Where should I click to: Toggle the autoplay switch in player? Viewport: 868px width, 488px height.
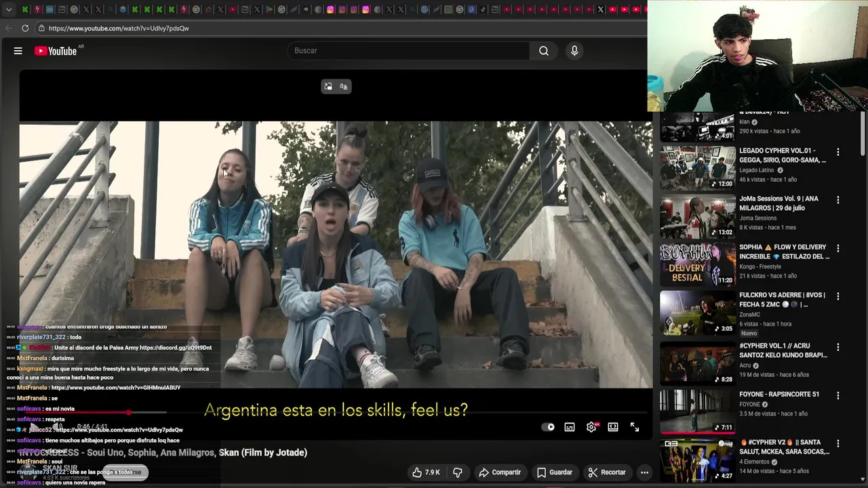(x=548, y=427)
